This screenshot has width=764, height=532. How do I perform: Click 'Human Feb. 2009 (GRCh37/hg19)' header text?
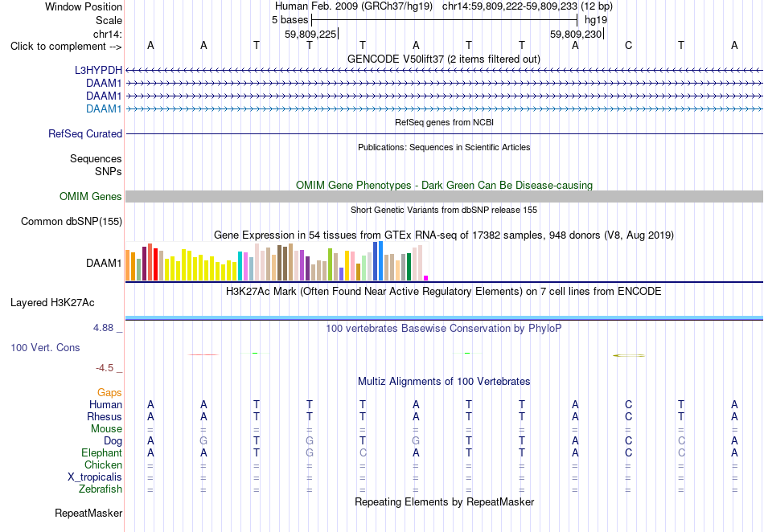(x=354, y=6)
